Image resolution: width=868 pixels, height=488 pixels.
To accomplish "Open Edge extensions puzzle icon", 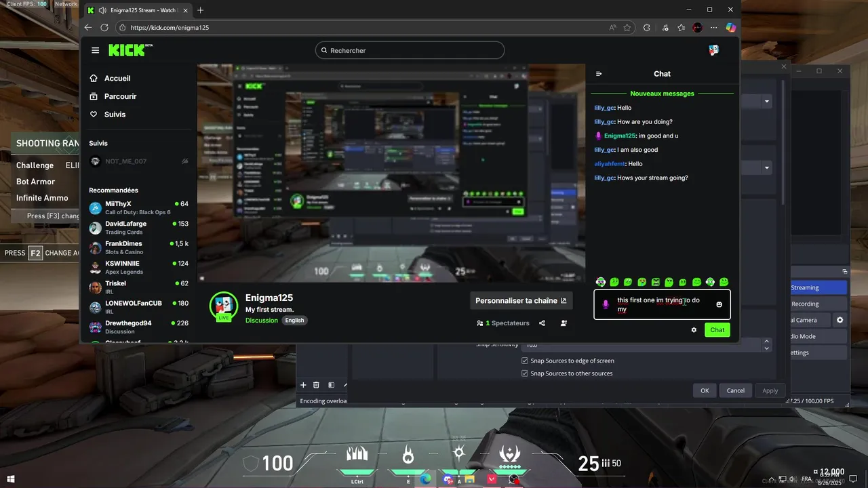I will click(x=646, y=28).
